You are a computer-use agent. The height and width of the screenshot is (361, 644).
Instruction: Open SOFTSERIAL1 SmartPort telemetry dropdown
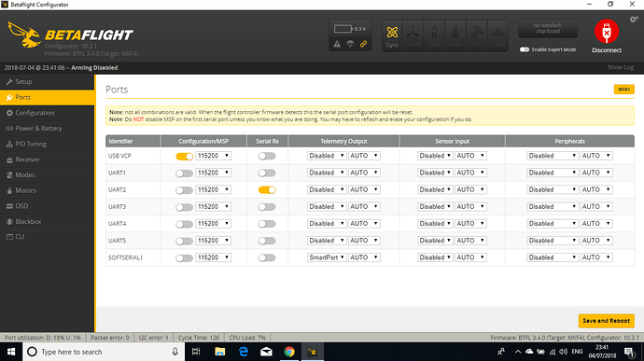point(327,257)
